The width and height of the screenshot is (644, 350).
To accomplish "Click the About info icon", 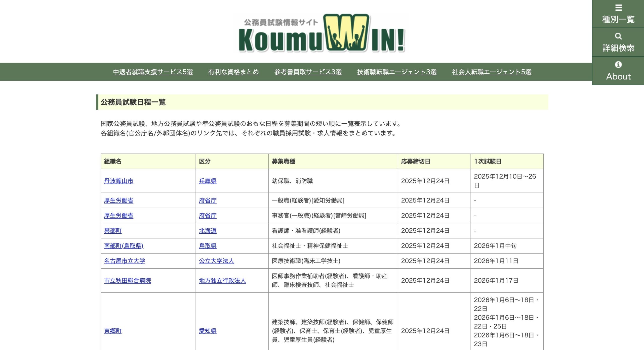I will tap(618, 65).
